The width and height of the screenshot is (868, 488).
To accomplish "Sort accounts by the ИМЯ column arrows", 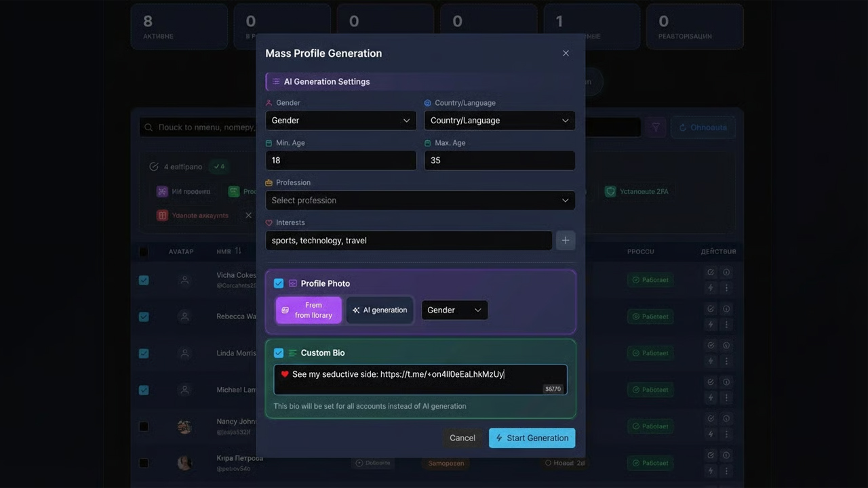I will click(x=238, y=251).
